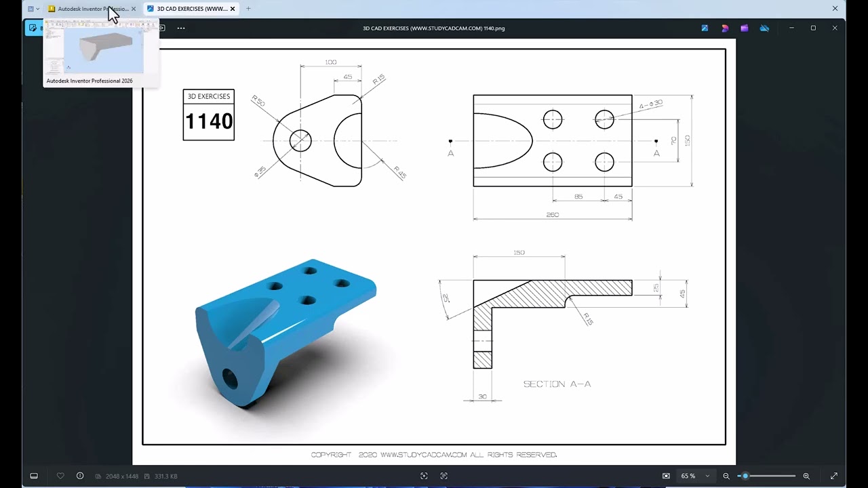Click the zoom in magnifier icon
The image size is (868, 488).
806,476
